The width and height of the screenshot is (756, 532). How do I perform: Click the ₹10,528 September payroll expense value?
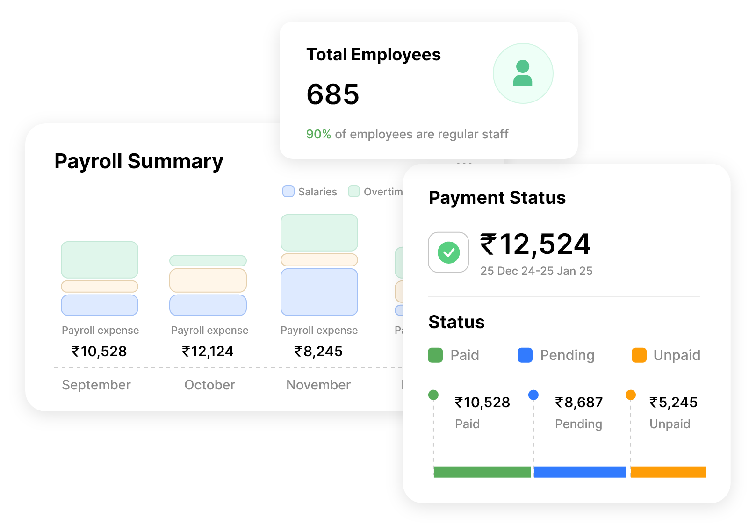99,351
